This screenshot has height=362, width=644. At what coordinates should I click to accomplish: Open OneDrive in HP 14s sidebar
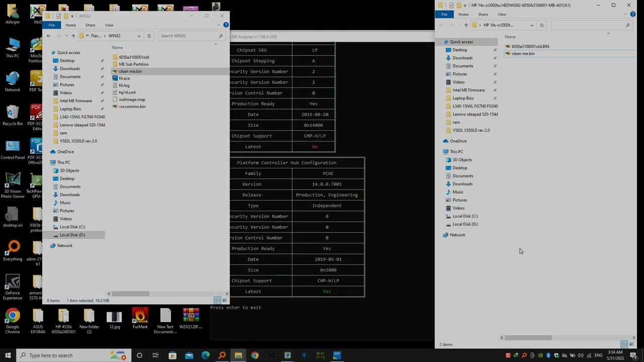(x=458, y=141)
